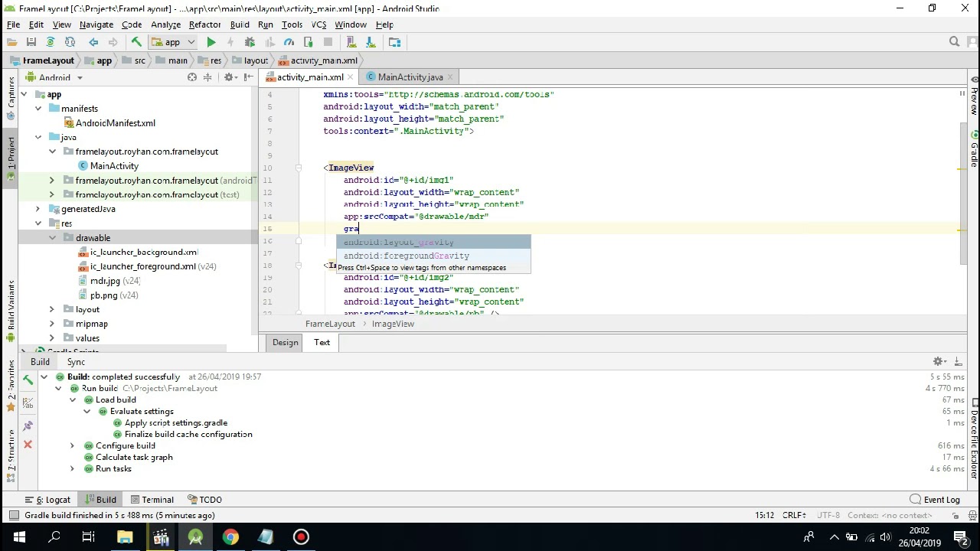Open the Build menu
Screen dimensions: 980x551
click(x=240, y=24)
